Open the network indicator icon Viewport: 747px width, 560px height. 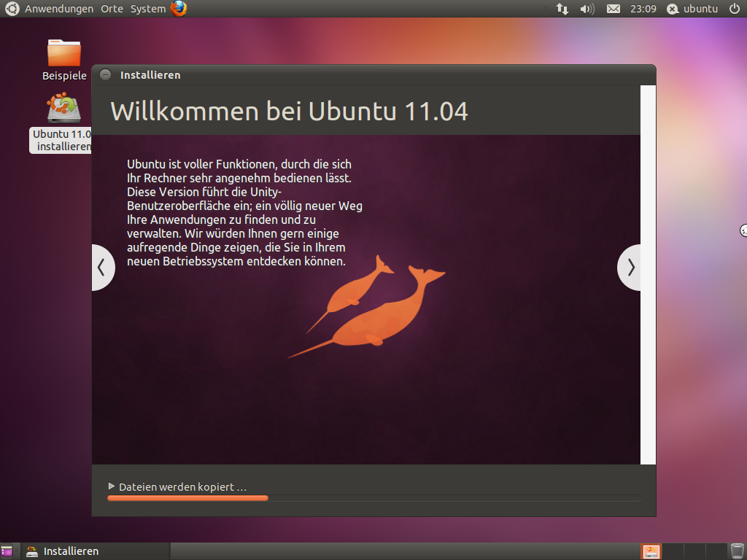[x=562, y=9]
